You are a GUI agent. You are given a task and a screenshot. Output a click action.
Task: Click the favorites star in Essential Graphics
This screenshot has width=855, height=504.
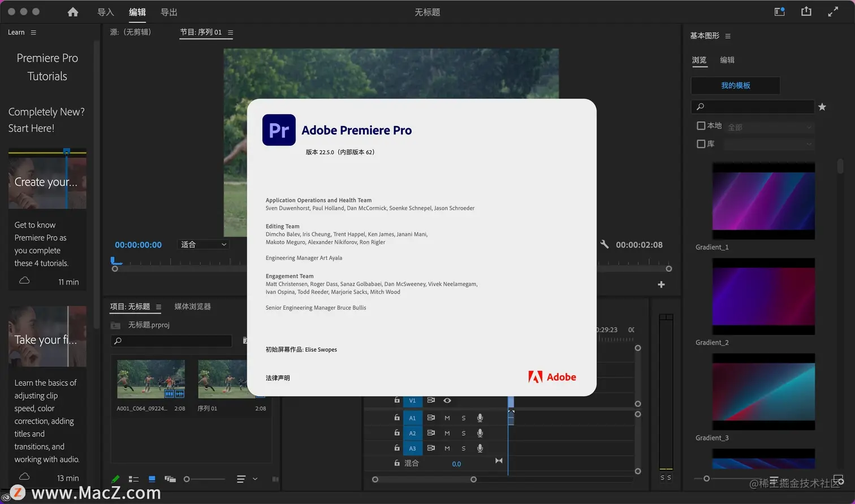tap(822, 107)
